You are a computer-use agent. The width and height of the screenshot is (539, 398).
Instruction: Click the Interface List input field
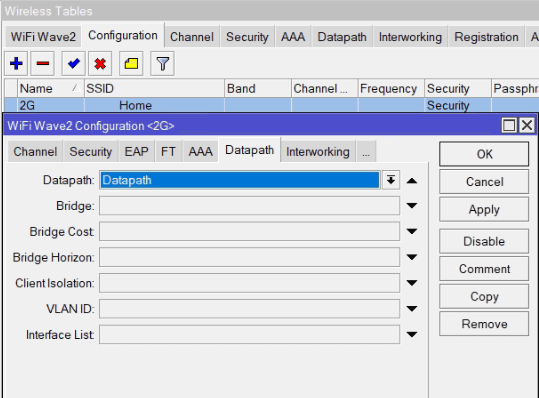(250, 334)
